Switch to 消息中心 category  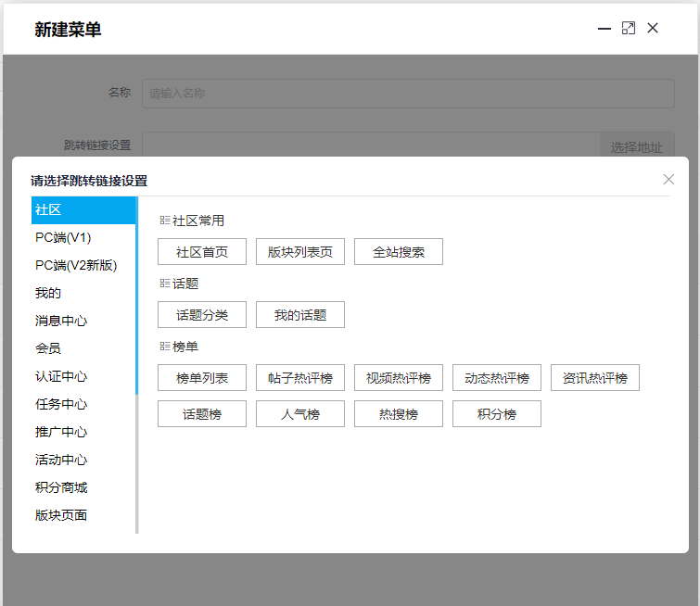click(83, 321)
